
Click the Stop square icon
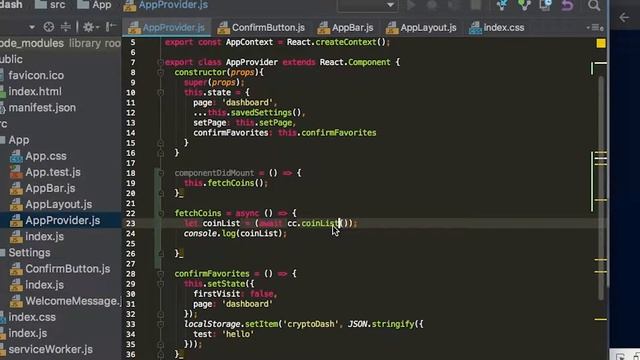pos(476,5)
